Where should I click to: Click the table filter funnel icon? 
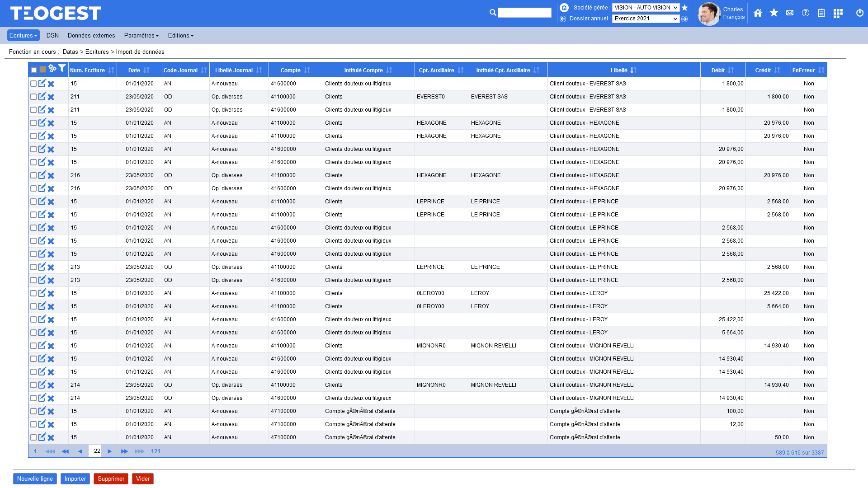pos(62,69)
